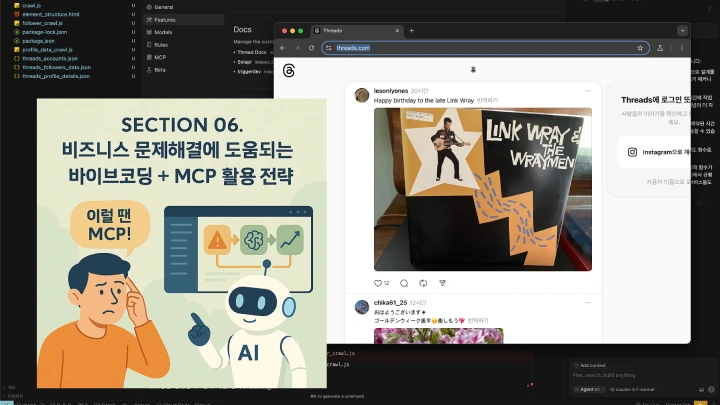Open package-lock.json in the explorer
Viewport: 720px width, 405px height.
pyautogui.click(x=45, y=32)
